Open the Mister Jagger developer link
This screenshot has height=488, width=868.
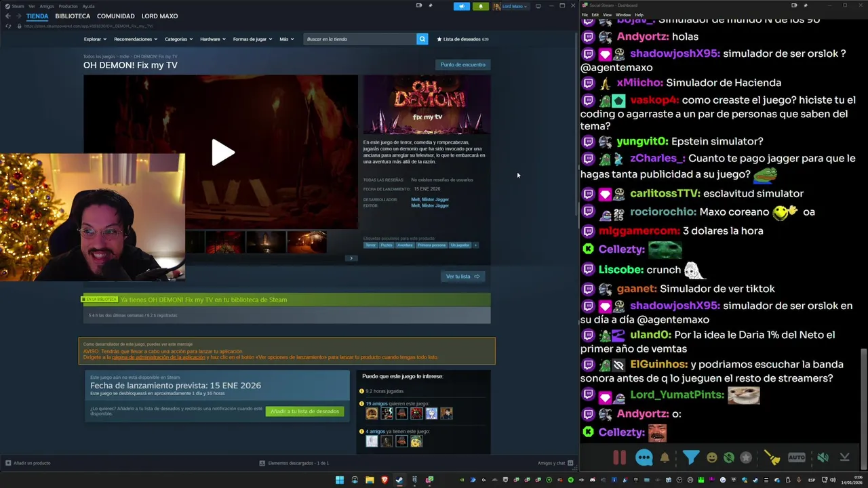pos(435,199)
